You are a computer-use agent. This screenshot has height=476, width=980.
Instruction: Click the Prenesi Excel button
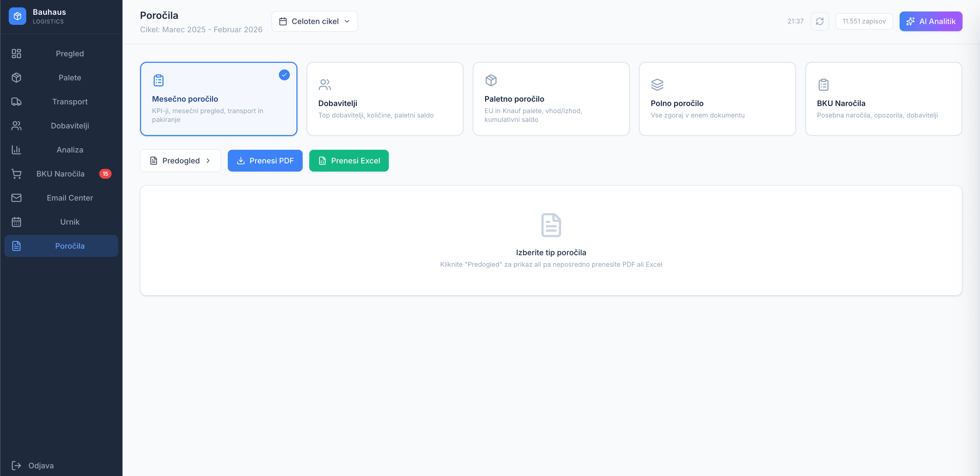click(x=348, y=160)
